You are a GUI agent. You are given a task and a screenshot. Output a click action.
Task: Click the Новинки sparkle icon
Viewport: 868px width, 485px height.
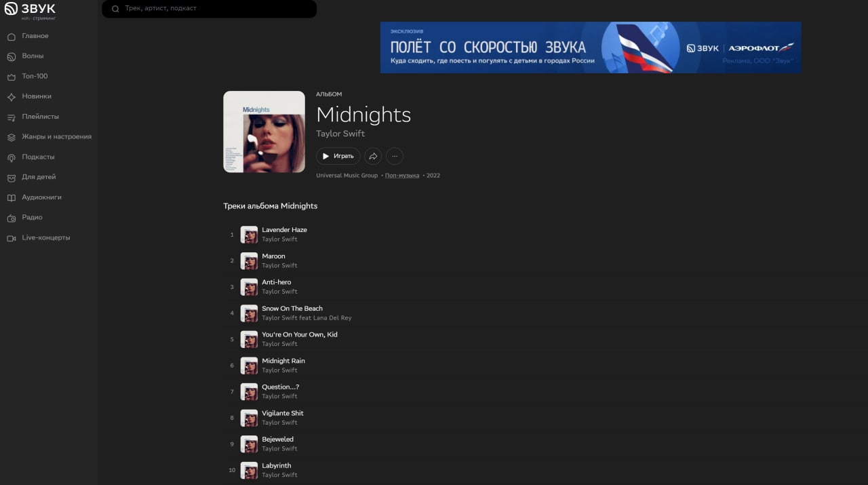pos(11,97)
